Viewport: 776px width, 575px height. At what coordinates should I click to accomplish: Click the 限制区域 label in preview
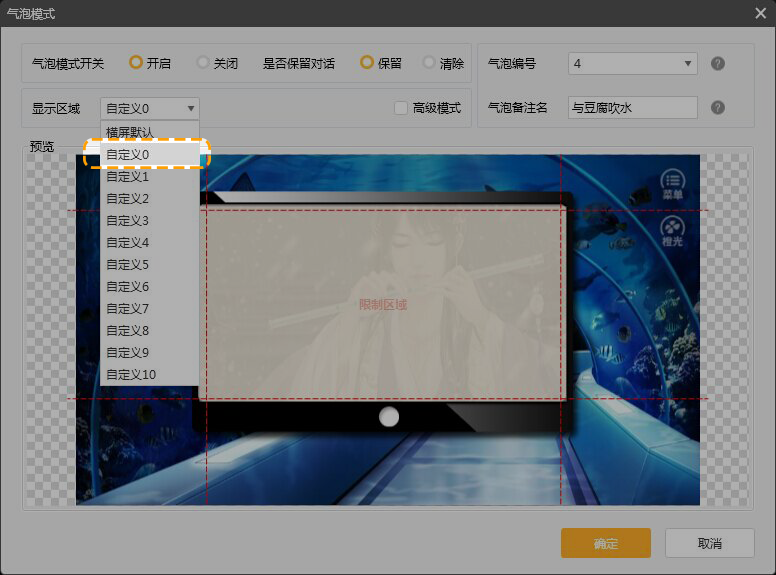coord(383,304)
